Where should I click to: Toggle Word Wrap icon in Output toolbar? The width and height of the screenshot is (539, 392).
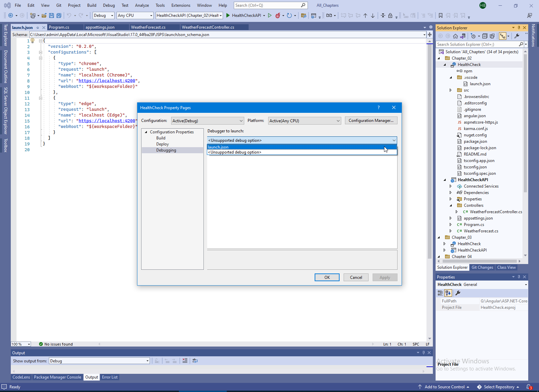point(195,361)
